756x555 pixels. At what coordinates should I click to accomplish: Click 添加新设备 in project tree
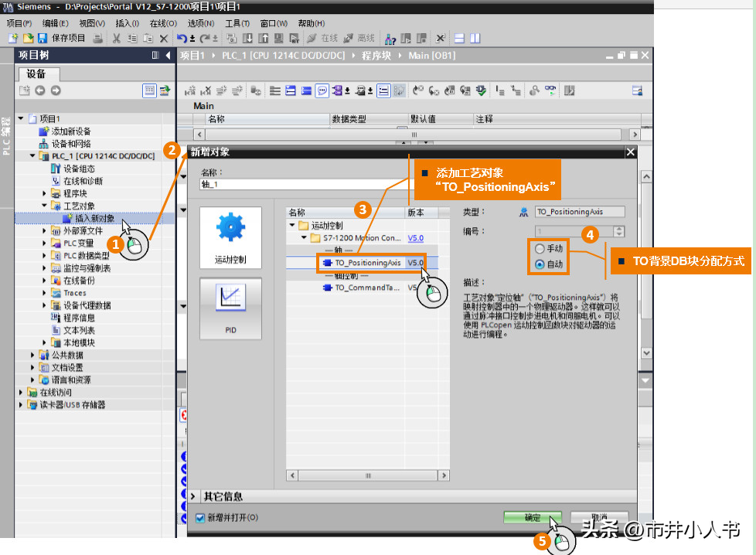point(70,131)
